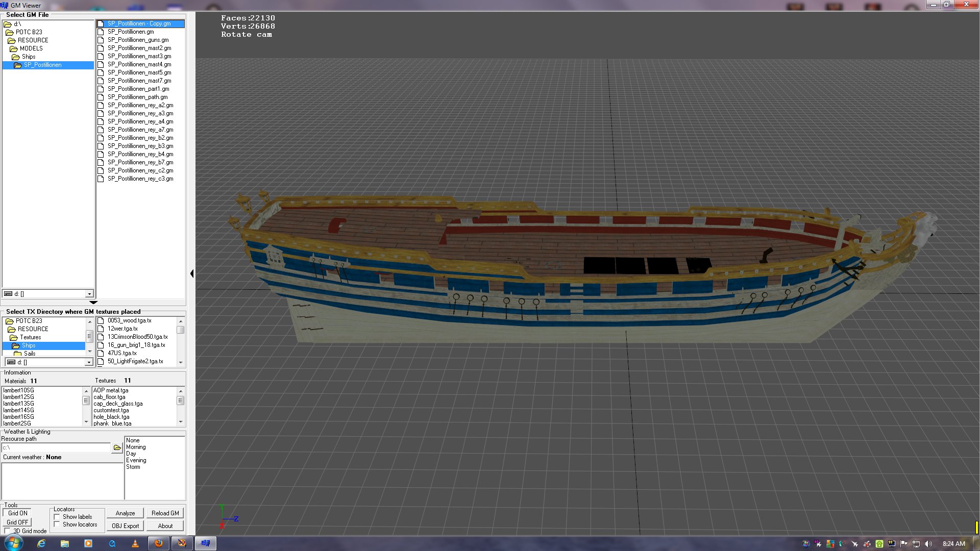Toggle the 3D Grid mode checkbox
Viewport: 980px width, 551px height.
[7, 531]
